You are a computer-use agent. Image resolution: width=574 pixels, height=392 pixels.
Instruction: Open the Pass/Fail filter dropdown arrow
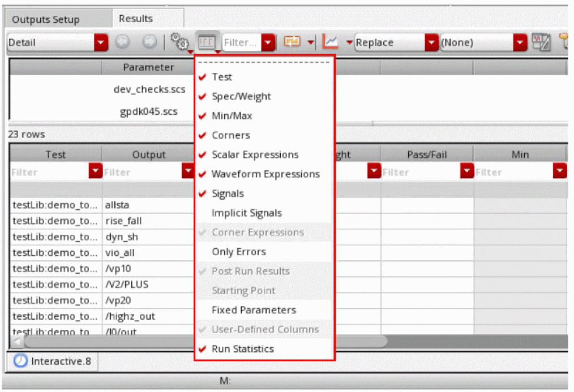[467, 171]
